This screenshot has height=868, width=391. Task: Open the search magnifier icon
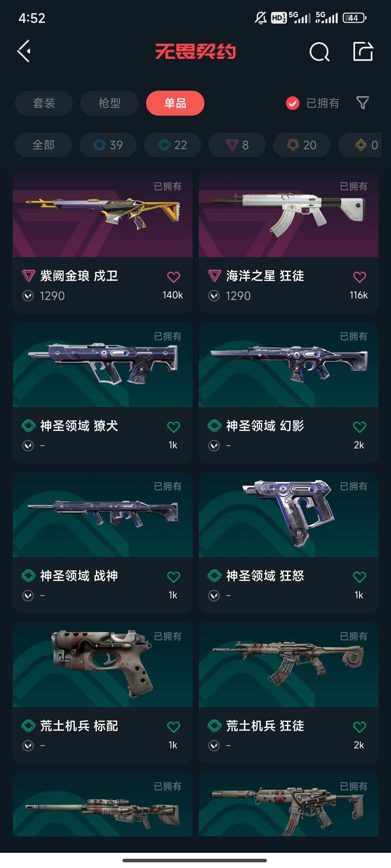point(319,52)
